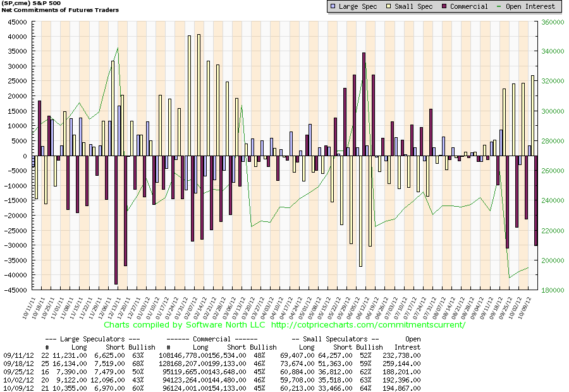Click the 45000 left axis label
This screenshot has width=569, height=392.
pyautogui.click(x=18, y=22)
